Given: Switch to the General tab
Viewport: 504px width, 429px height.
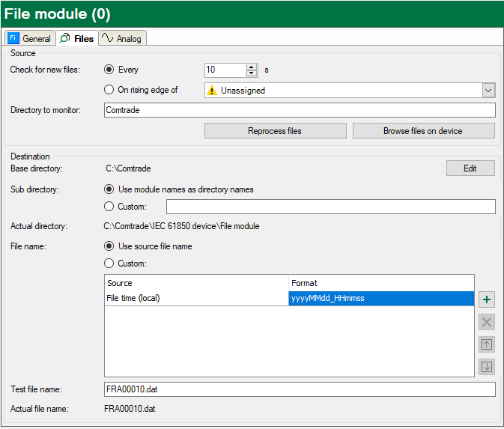Looking at the screenshot, I should click(x=30, y=38).
